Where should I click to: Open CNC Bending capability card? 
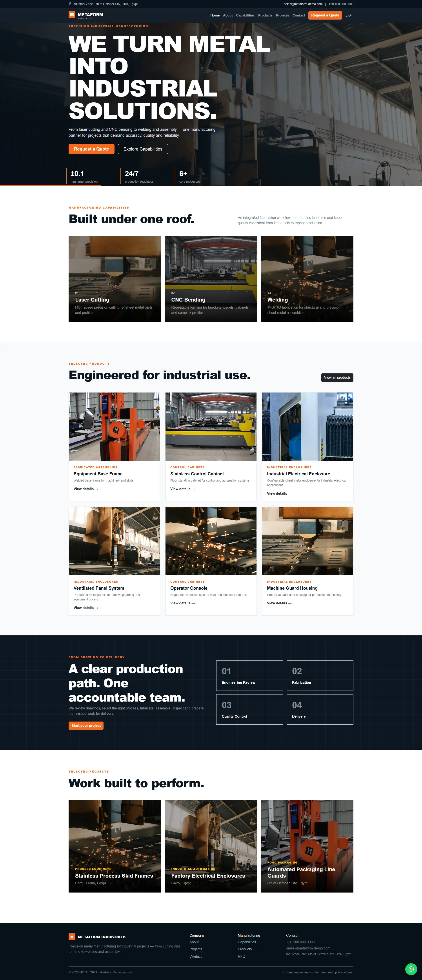tap(211, 279)
